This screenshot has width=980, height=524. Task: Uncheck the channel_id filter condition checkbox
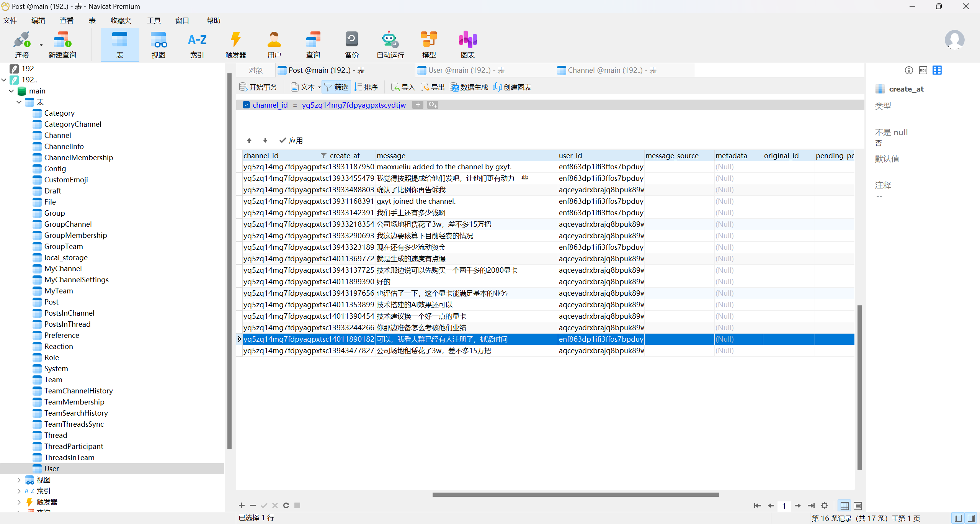coord(247,105)
